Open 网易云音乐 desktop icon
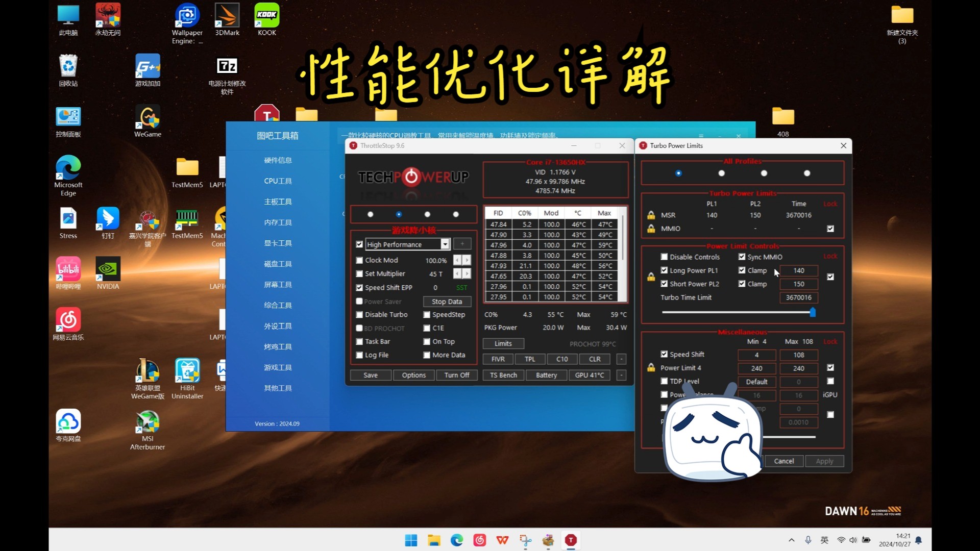Viewport: 980px width, 551px height. point(68,324)
